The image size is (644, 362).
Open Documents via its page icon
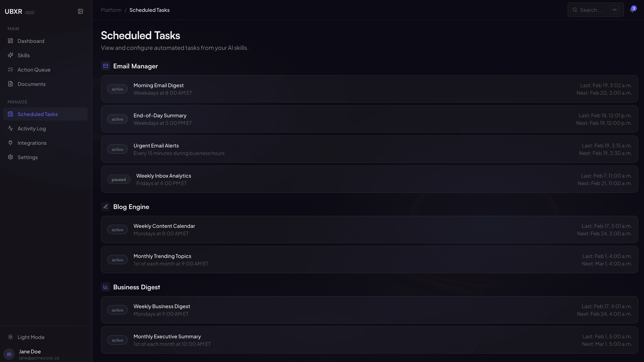(x=10, y=84)
